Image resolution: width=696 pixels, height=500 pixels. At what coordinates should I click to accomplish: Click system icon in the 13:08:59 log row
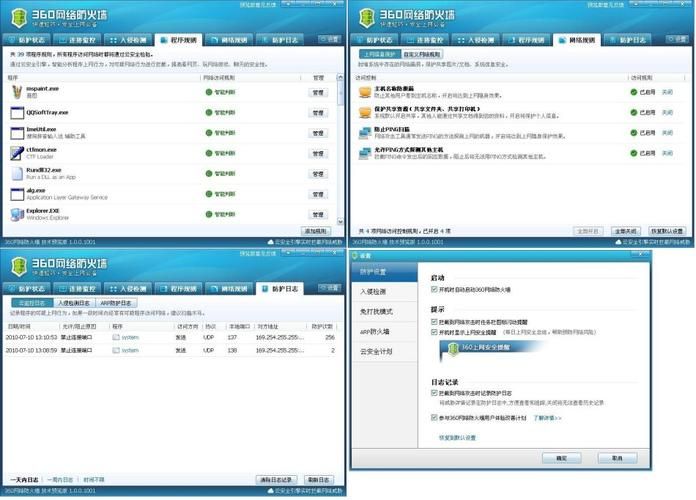116,350
